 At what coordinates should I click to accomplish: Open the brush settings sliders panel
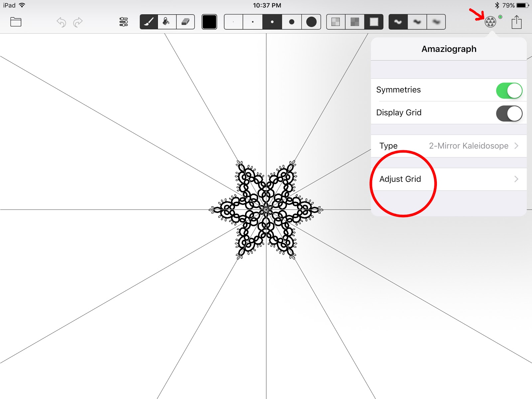(123, 22)
